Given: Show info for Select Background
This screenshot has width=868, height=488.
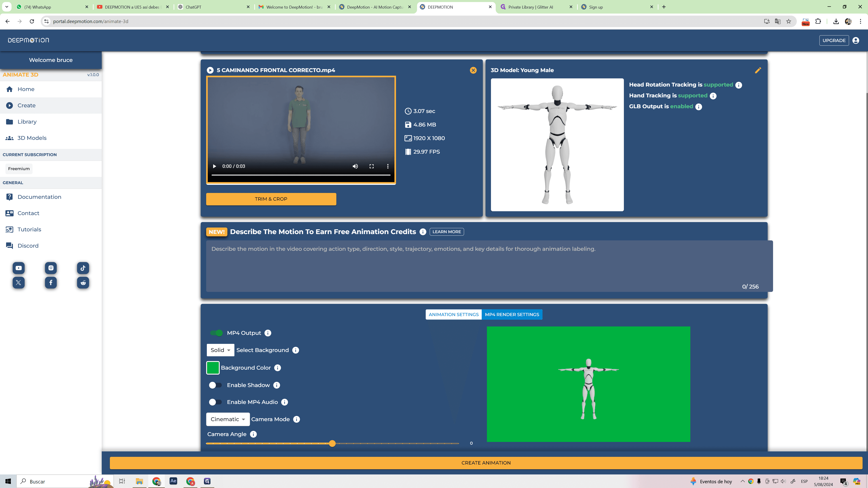Looking at the screenshot, I should (295, 350).
